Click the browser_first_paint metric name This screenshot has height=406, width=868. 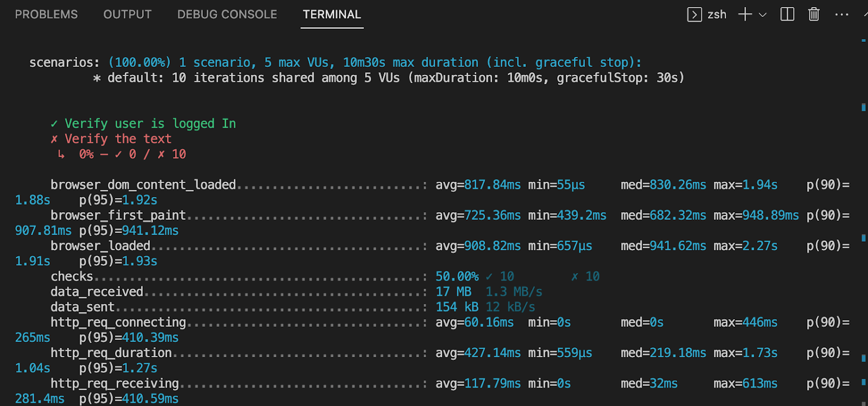118,215
